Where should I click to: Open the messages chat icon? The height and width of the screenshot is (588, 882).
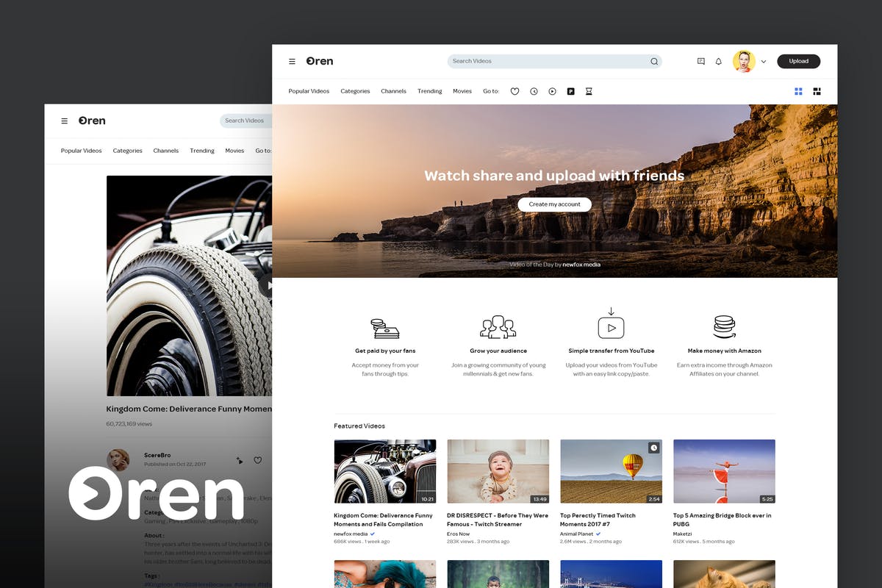(x=700, y=62)
